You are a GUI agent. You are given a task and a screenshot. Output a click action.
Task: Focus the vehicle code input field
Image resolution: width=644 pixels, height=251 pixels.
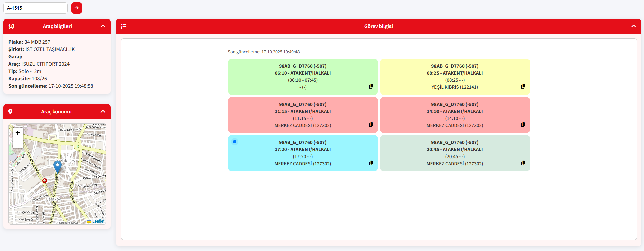(36, 8)
